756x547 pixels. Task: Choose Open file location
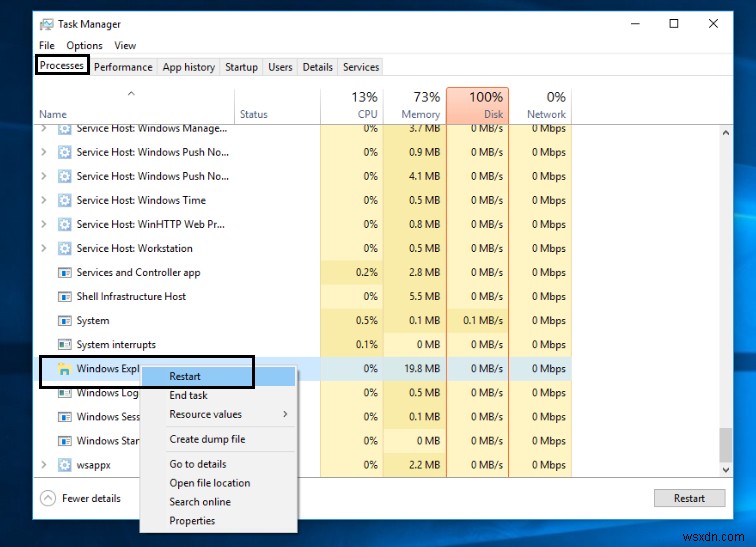click(218, 483)
